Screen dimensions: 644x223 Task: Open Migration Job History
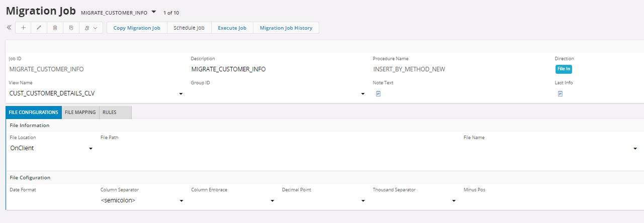coord(286,28)
